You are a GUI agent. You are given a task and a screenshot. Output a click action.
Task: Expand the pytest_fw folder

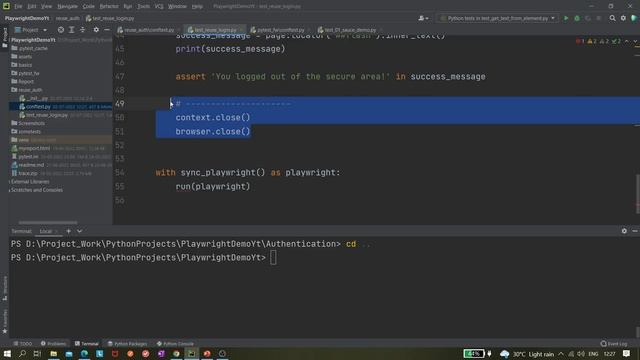(x=25, y=73)
